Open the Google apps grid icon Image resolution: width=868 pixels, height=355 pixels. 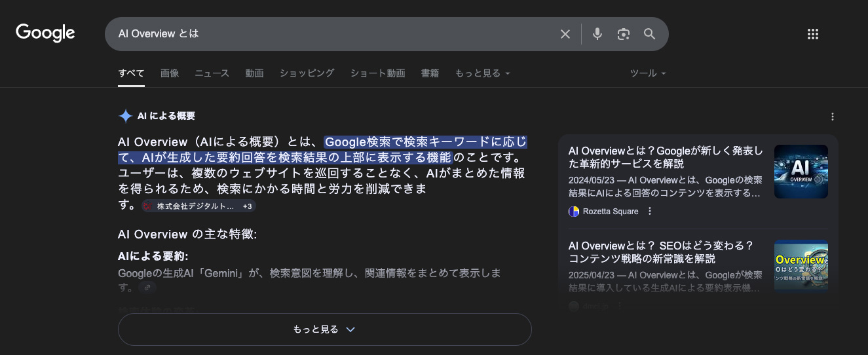click(x=813, y=34)
